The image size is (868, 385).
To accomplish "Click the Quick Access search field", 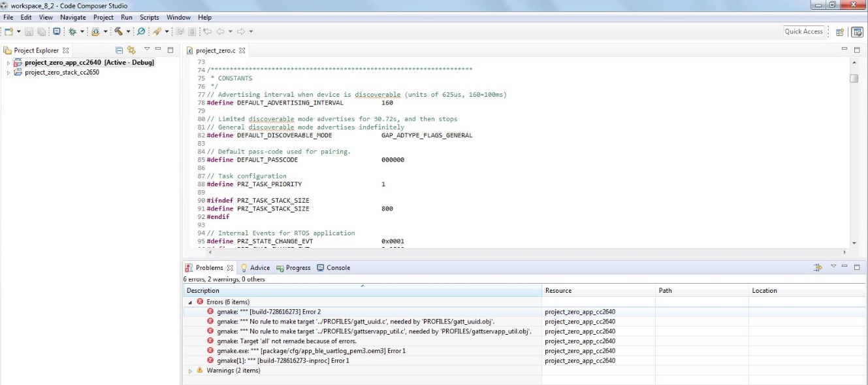I will 803,31.
